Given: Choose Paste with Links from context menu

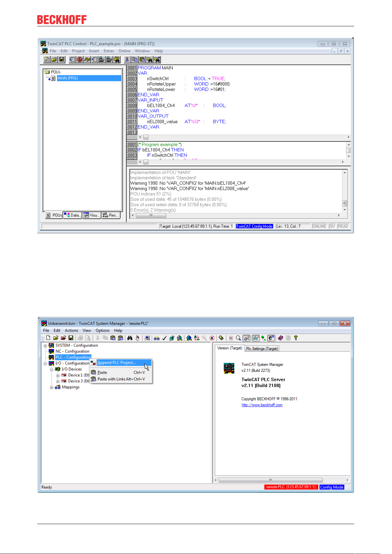Looking at the screenshot, I should click(121, 379).
